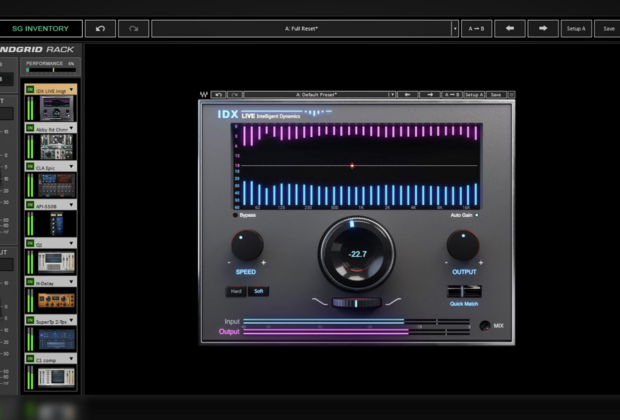The image size is (620, 420).
Task: Go to next preset using top right arrow
Action: click(x=543, y=29)
